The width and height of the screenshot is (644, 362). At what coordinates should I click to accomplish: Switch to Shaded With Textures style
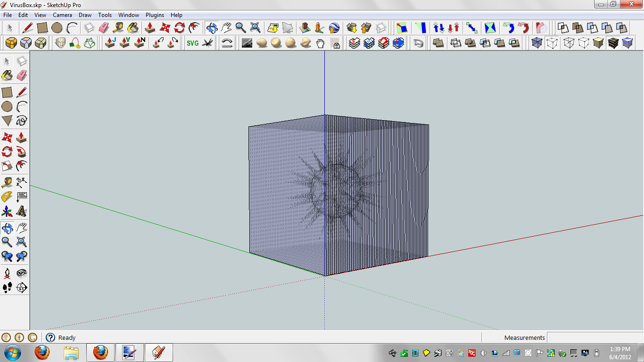(613, 43)
